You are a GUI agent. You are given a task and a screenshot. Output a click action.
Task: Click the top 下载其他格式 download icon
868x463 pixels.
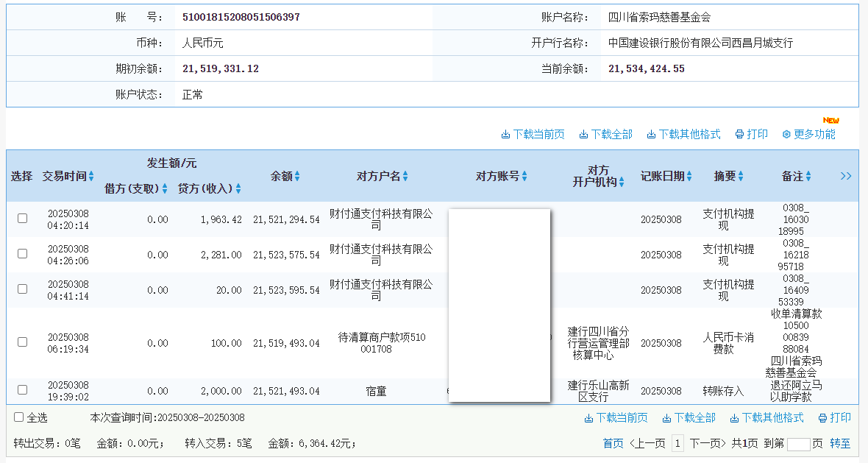coord(651,135)
